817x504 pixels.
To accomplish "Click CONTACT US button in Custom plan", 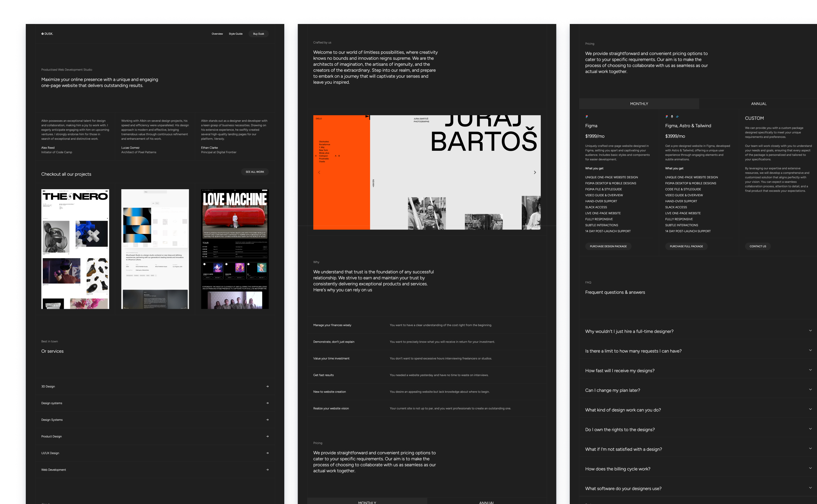I will tap(757, 245).
